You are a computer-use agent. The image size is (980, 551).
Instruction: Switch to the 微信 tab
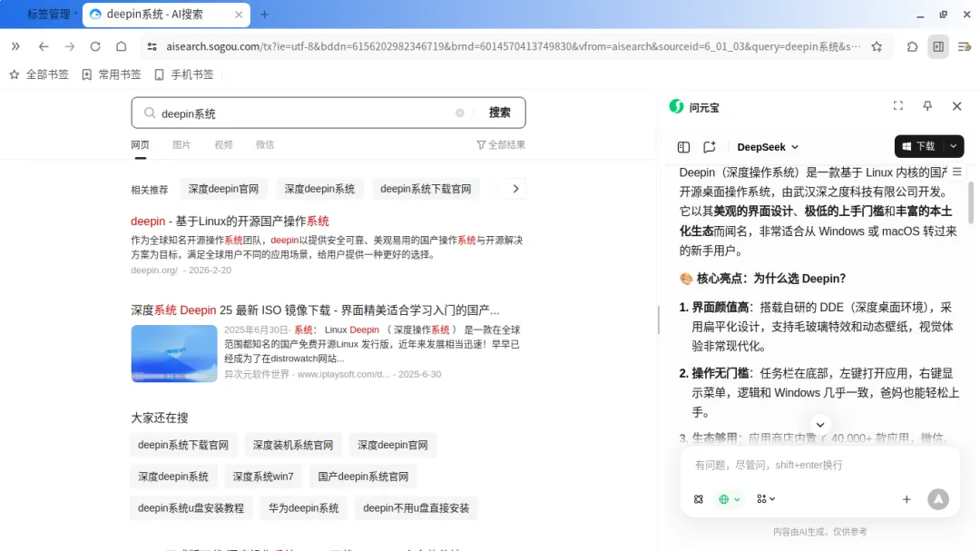pyautogui.click(x=264, y=144)
